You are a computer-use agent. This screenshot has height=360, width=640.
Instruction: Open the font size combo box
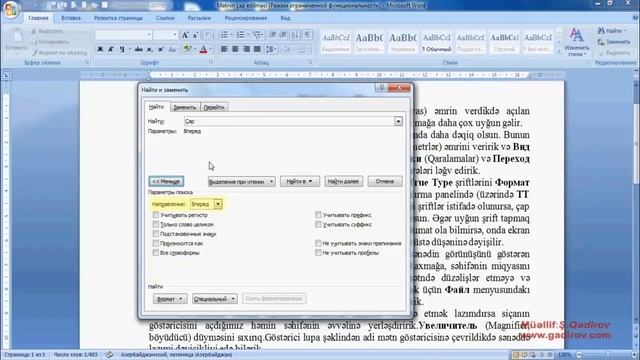coord(165,35)
